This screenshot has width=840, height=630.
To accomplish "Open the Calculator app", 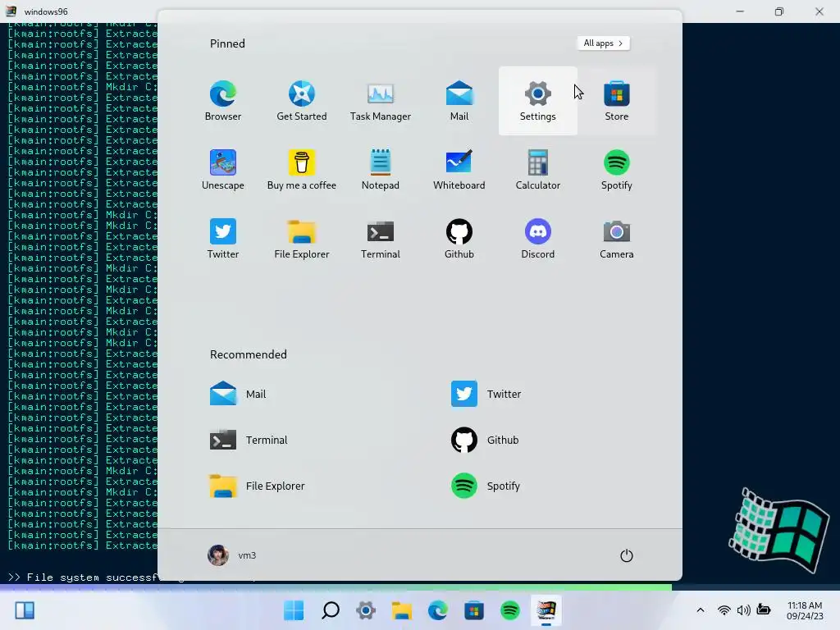I will 538,170.
